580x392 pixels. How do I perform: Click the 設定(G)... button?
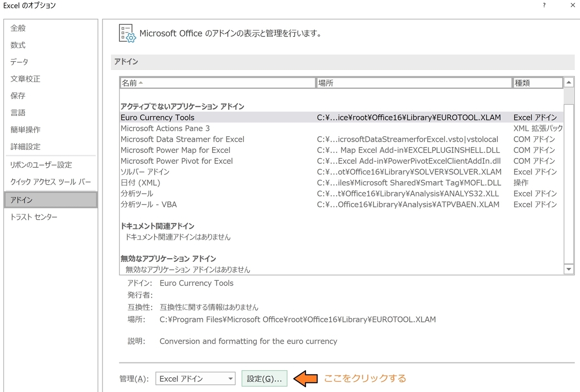[x=264, y=379]
